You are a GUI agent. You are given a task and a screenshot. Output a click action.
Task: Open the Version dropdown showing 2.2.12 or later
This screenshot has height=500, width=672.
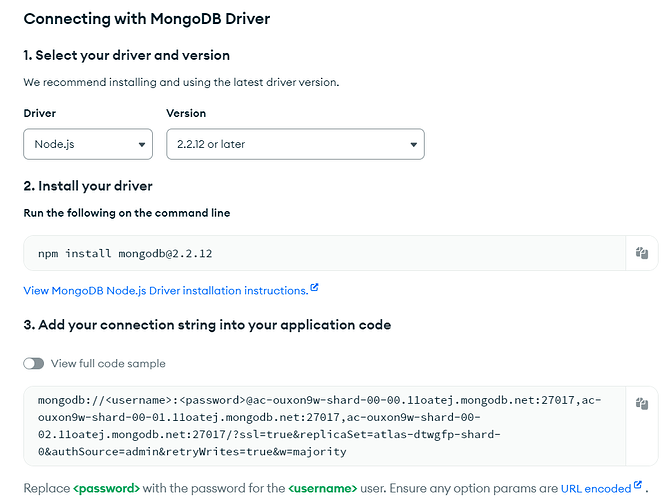tap(294, 144)
